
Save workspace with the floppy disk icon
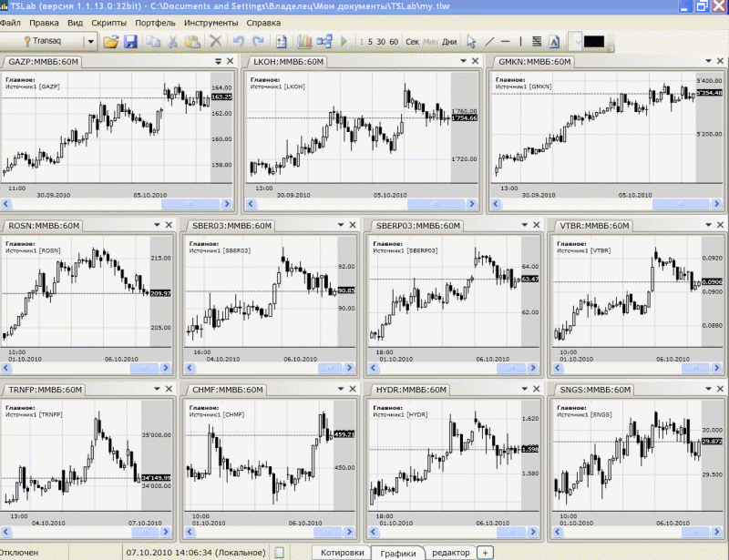[x=130, y=42]
